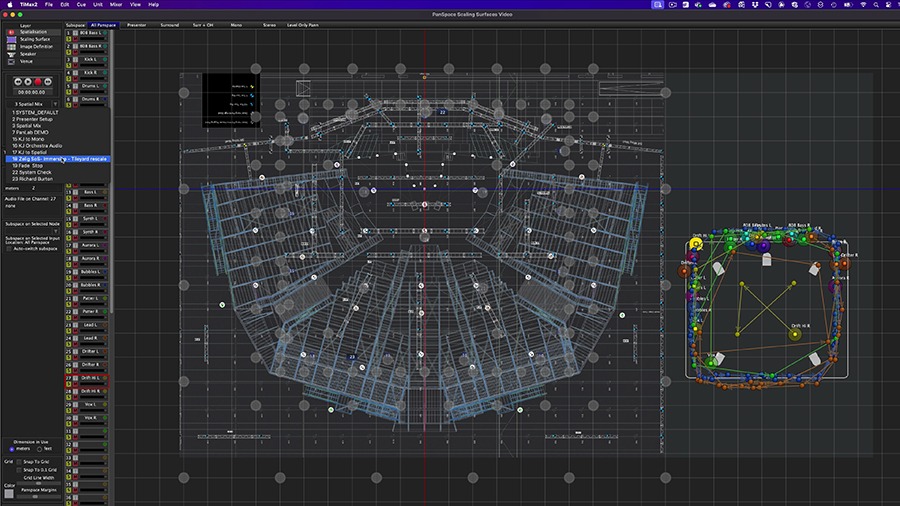Enable the Snap To Grid checkbox

click(x=21, y=461)
